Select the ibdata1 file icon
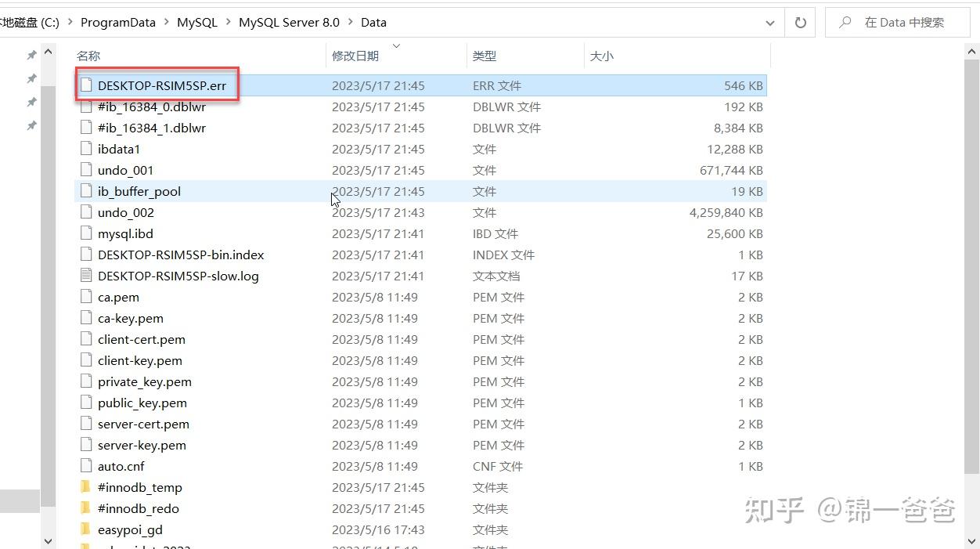 86,149
